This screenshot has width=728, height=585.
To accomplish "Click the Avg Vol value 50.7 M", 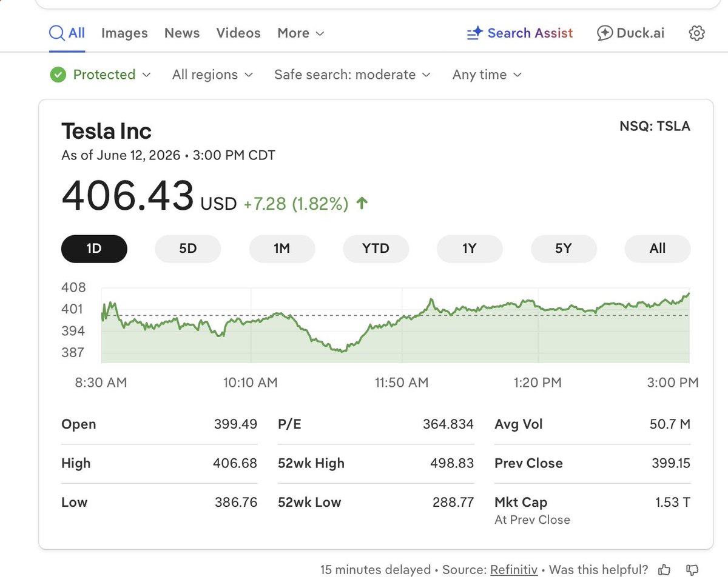I will click(x=670, y=424).
